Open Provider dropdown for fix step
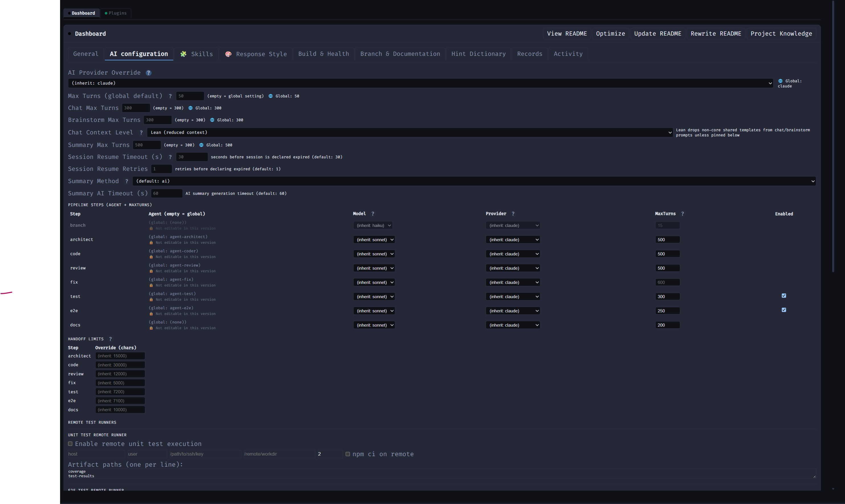The height and width of the screenshot is (504, 845). 513,282
